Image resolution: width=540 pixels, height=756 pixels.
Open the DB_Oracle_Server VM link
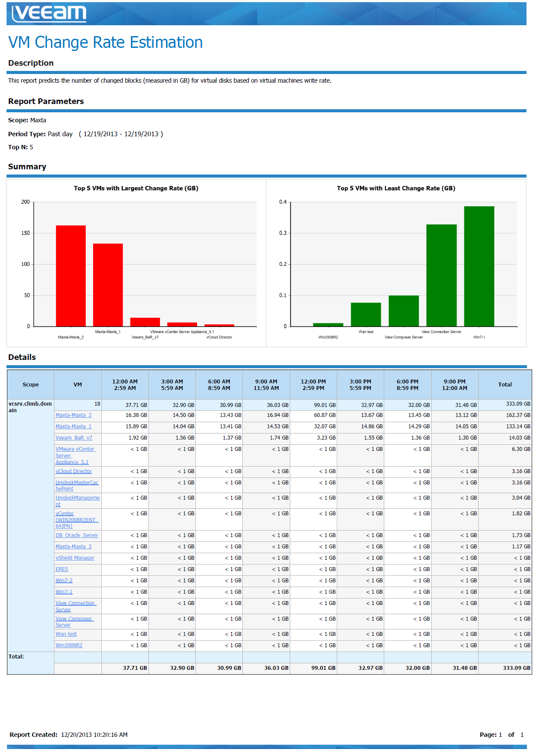[x=77, y=535]
